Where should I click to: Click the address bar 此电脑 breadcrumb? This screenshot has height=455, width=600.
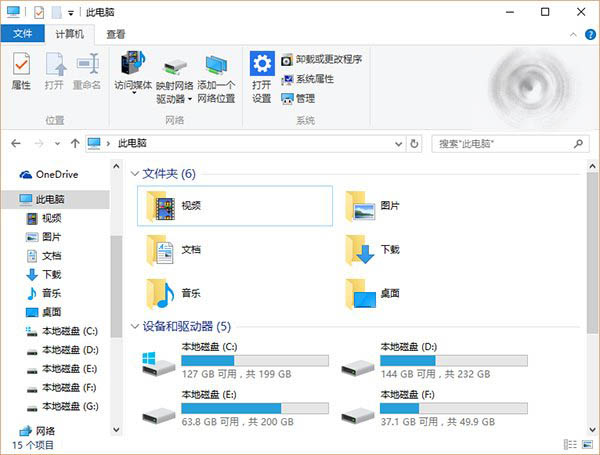pyautogui.click(x=132, y=143)
